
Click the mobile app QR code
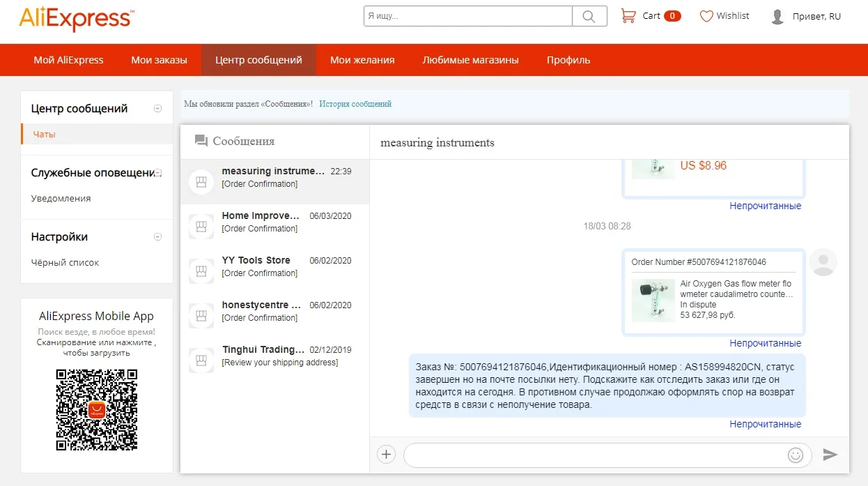(x=97, y=410)
